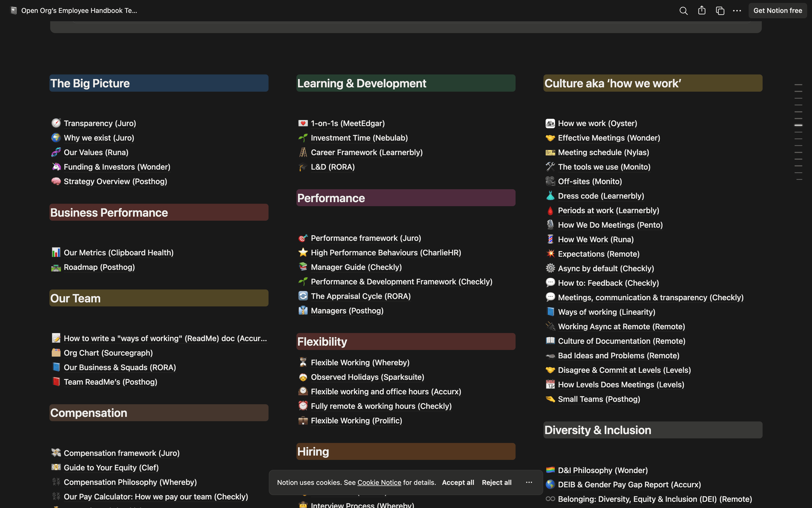This screenshot has width=812, height=508.
Task: Click the hourglass icon beside Flexible Working (Whereby)
Action: click(x=303, y=362)
